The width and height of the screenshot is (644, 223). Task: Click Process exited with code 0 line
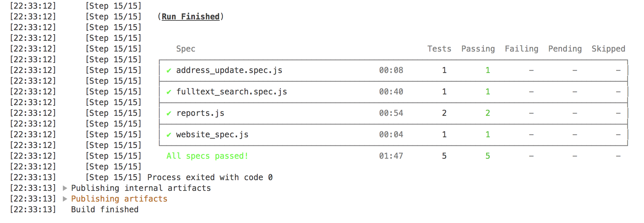[x=210, y=177]
